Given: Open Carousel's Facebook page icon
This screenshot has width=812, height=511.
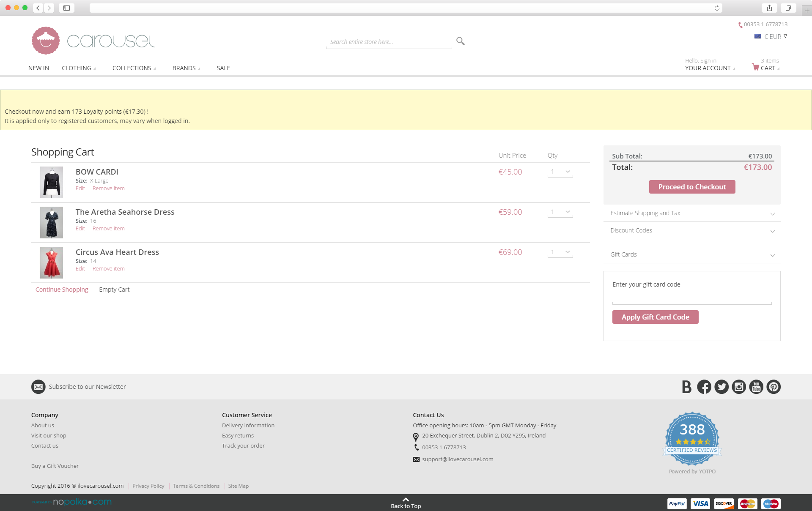Looking at the screenshot, I should point(704,387).
